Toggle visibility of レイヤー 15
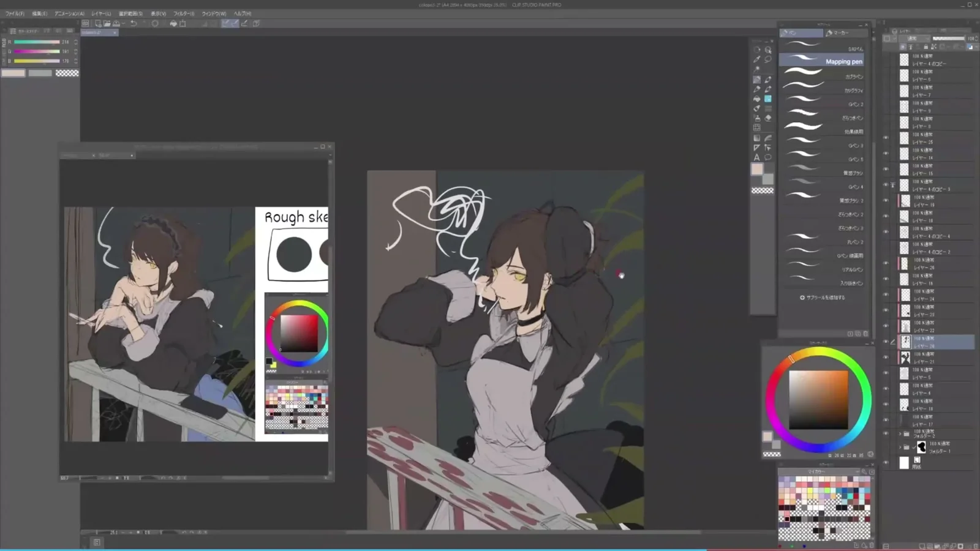 click(886, 169)
